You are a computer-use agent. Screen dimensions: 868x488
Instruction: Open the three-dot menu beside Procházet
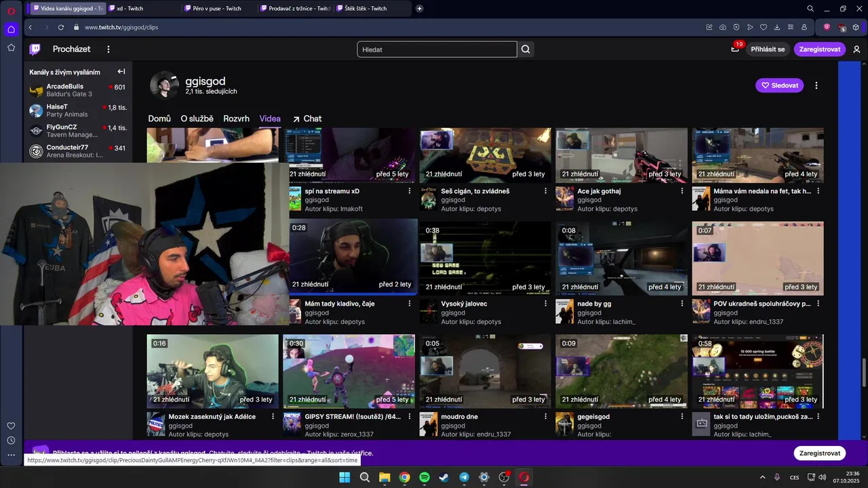pyautogui.click(x=108, y=49)
